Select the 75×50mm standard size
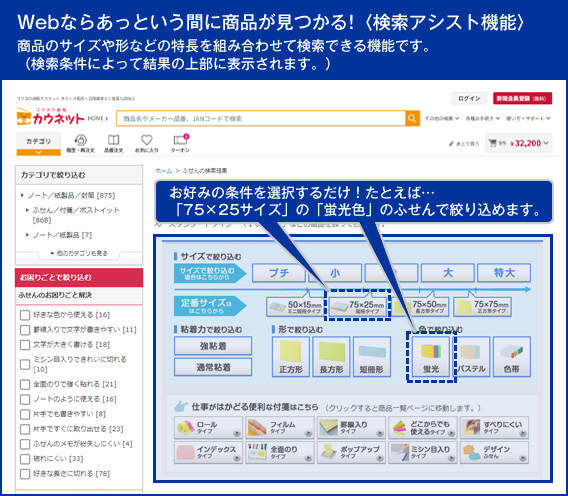 tap(420, 307)
